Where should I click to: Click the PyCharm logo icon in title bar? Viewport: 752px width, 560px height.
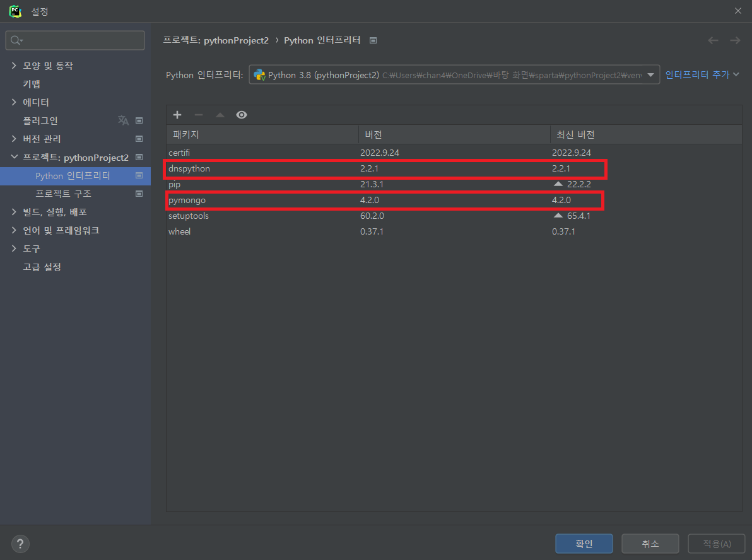tap(15, 11)
